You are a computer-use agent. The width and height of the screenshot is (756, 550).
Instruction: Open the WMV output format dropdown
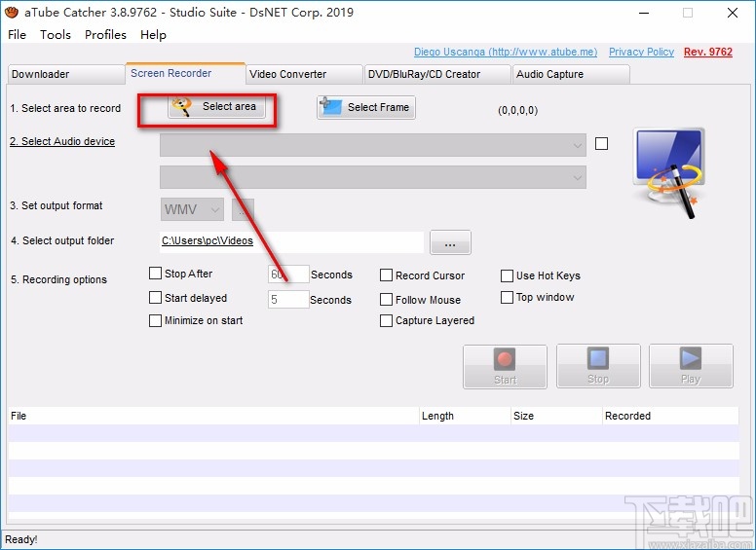pos(192,209)
